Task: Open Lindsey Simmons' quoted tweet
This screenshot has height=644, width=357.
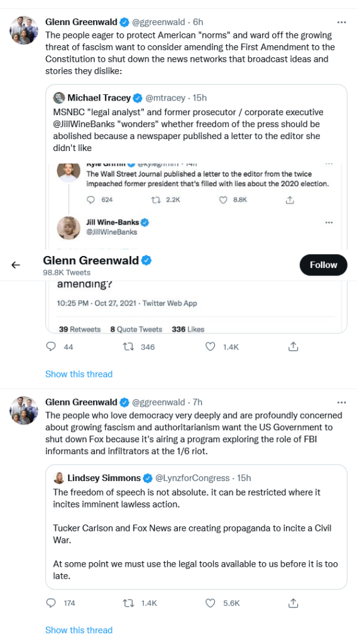Action: point(196,527)
